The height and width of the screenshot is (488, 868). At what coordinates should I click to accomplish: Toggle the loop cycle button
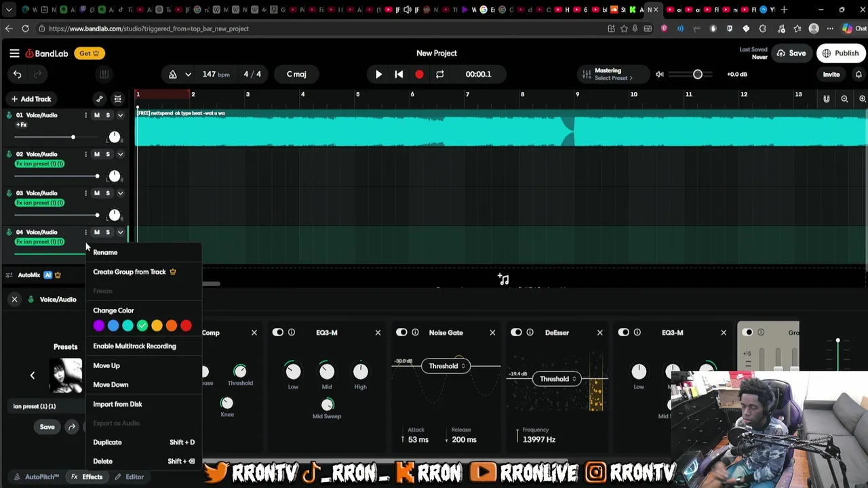(439, 75)
